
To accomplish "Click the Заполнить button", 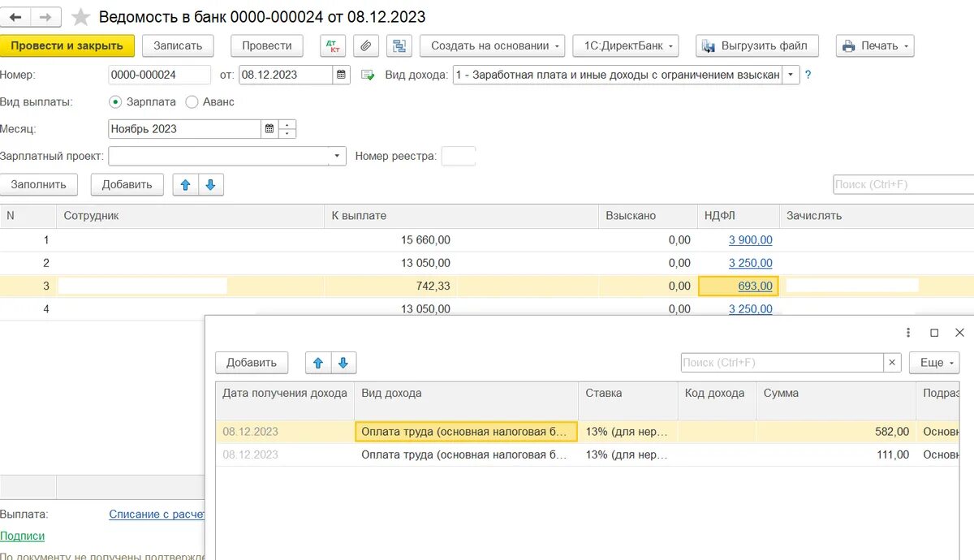I will 38,184.
